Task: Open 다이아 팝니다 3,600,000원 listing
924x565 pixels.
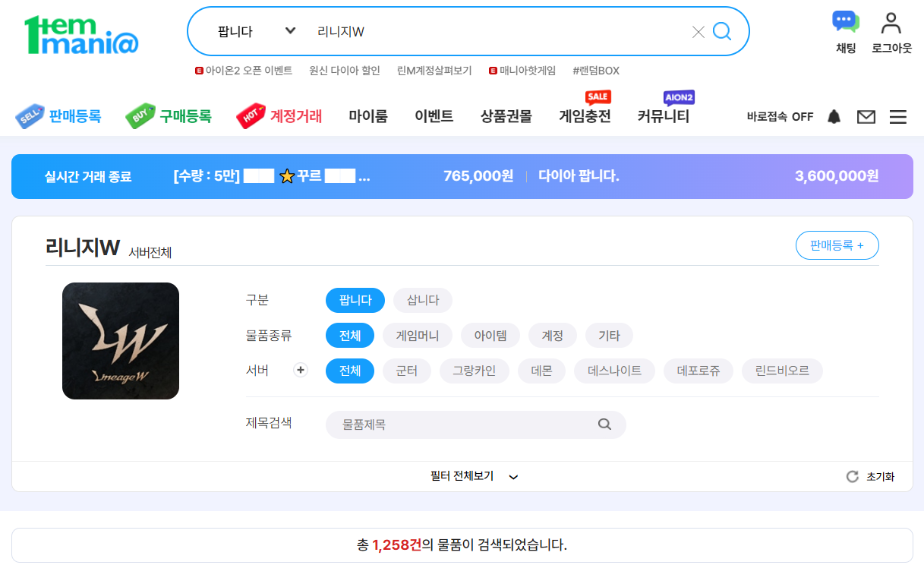Action: (x=708, y=176)
